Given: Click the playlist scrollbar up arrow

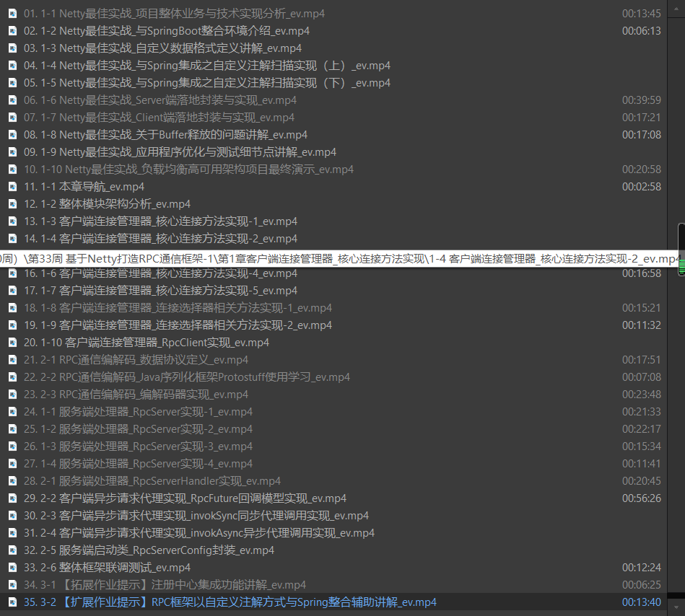Looking at the screenshot, I should click(x=677, y=8).
